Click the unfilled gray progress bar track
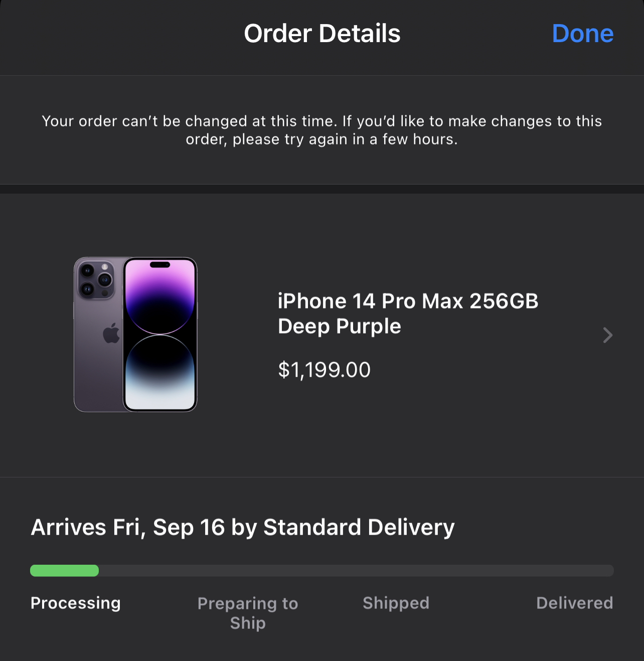 tap(356, 571)
